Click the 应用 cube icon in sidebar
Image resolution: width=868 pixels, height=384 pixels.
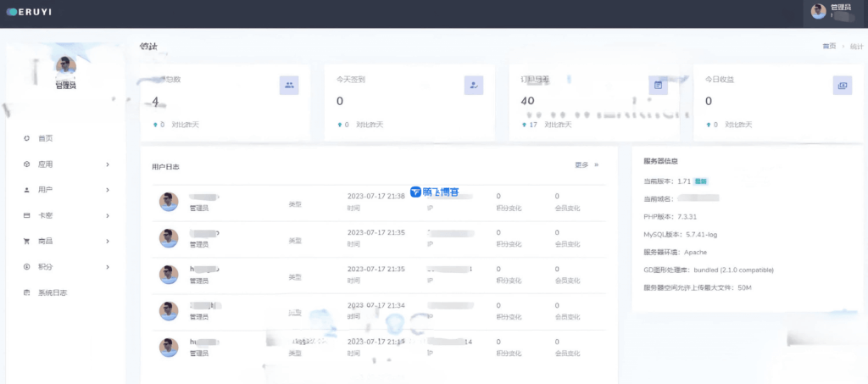(26, 164)
